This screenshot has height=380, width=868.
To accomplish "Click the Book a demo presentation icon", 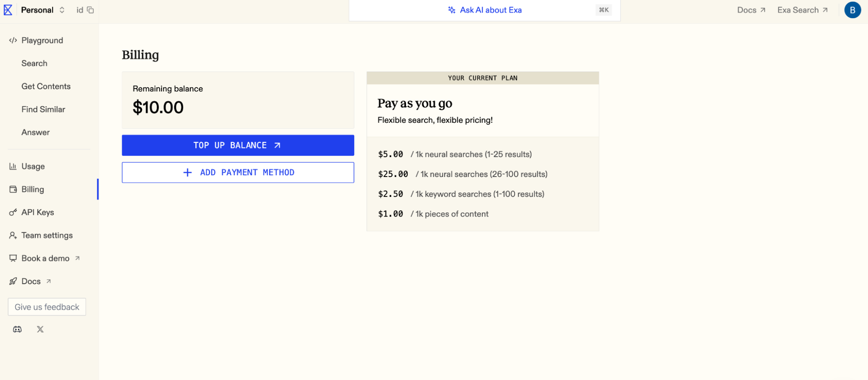I will click(13, 258).
